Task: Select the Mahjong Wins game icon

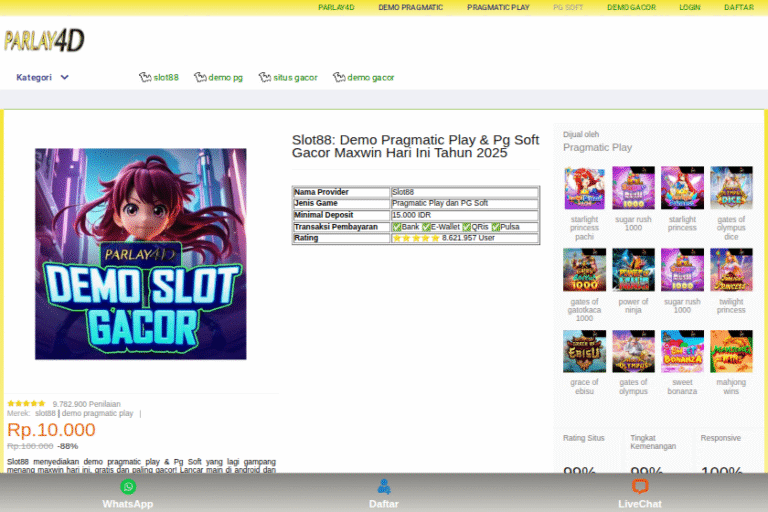Action: 731,352
